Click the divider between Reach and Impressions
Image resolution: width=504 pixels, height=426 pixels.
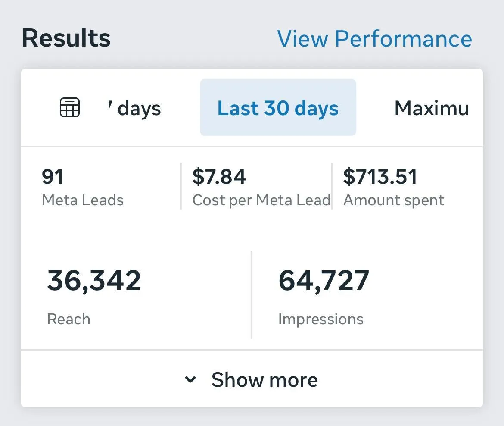pyautogui.click(x=251, y=295)
